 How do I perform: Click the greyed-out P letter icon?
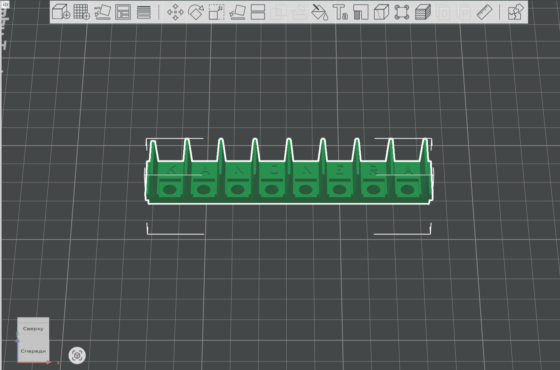point(464,13)
